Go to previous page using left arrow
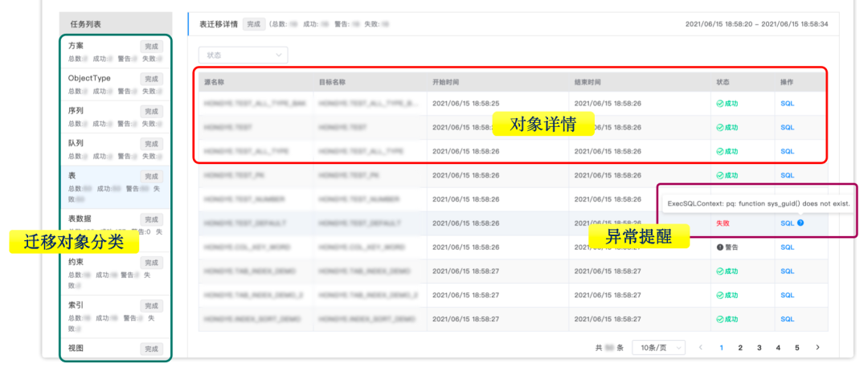 tap(700, 348)
